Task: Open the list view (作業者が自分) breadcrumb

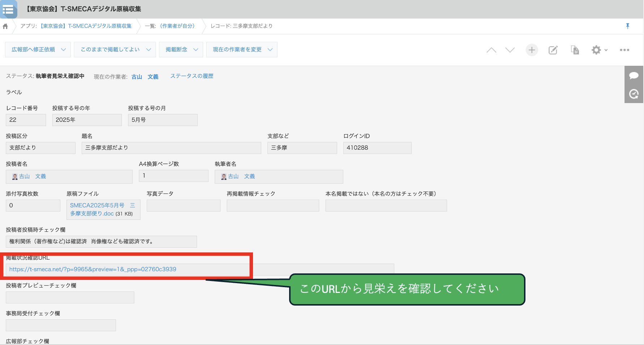Action: [x=177, y=26]
